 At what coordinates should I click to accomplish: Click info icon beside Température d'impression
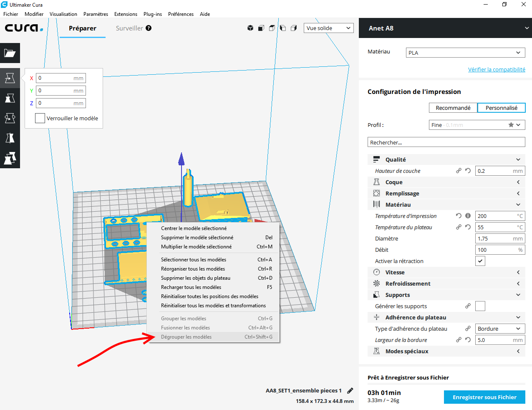pos(468,216)
